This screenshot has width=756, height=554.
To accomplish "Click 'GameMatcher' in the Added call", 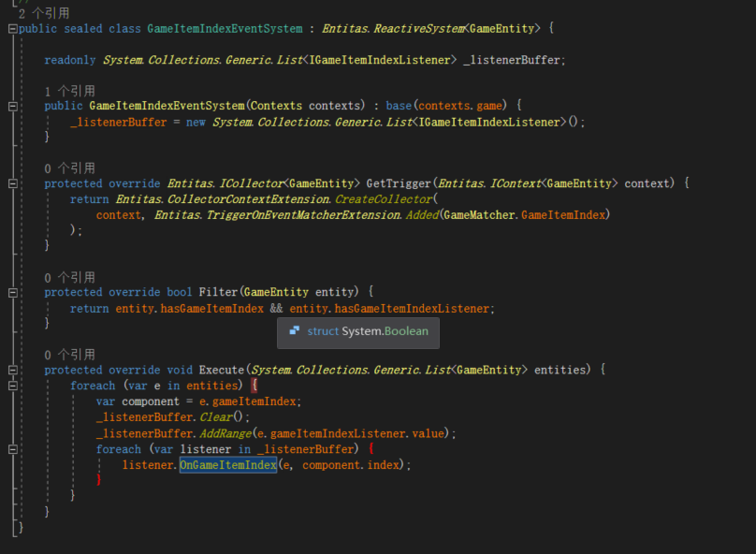I will [x=479, y=215].
